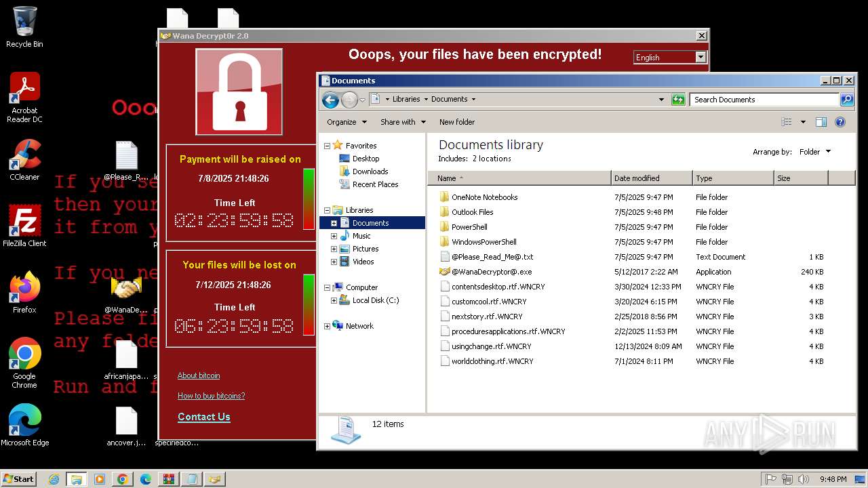Open the How to buy bitcoins? link
The height and width of the screenshot is (488, 868).
coord(211,396)
